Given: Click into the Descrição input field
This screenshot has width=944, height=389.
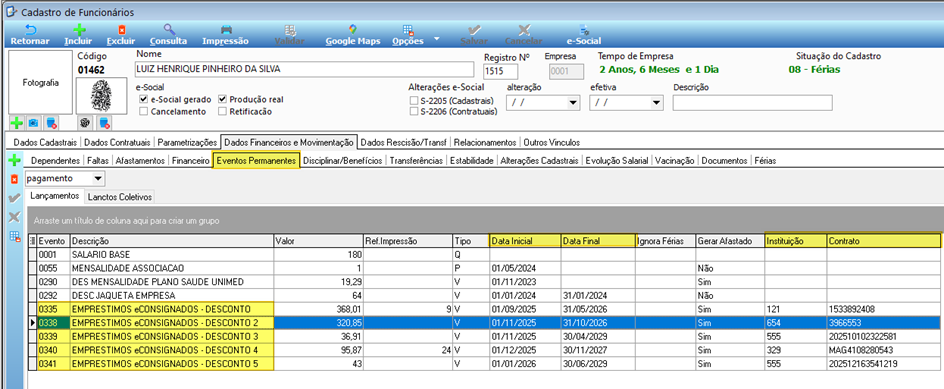Looking at the screenshot, I should pos(752,103).
